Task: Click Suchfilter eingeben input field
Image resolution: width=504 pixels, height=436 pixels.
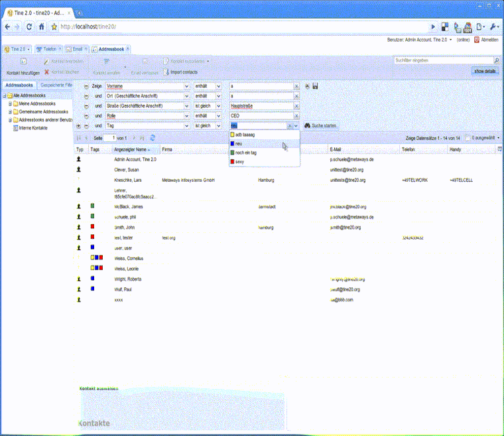Action: [x=444, y=60]
